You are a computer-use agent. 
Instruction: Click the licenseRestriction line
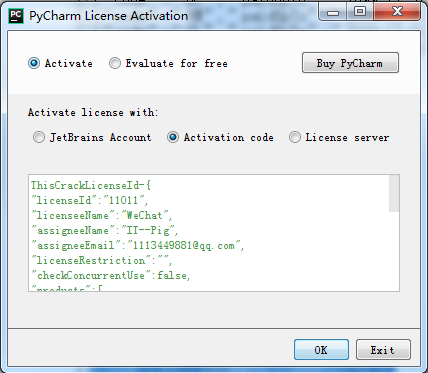[x=102, y=261]
